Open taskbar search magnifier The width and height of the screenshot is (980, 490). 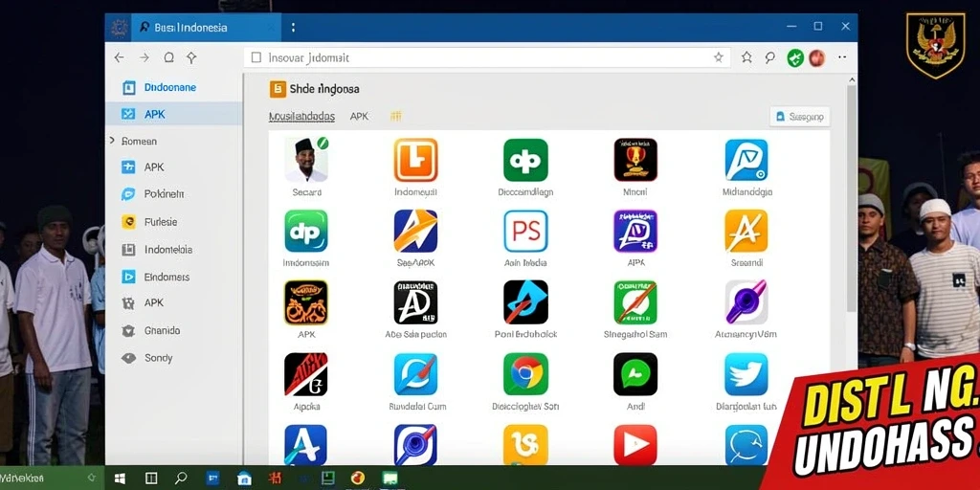(x=181, y=479)
